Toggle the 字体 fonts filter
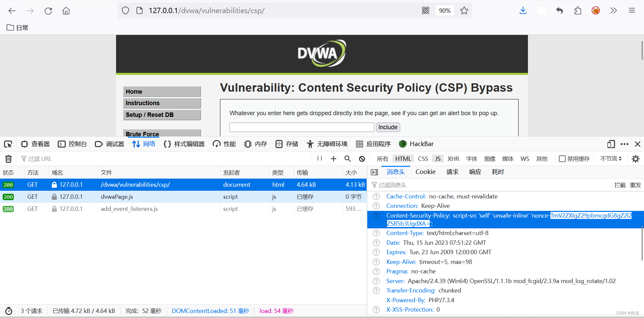 coord(472,159)
